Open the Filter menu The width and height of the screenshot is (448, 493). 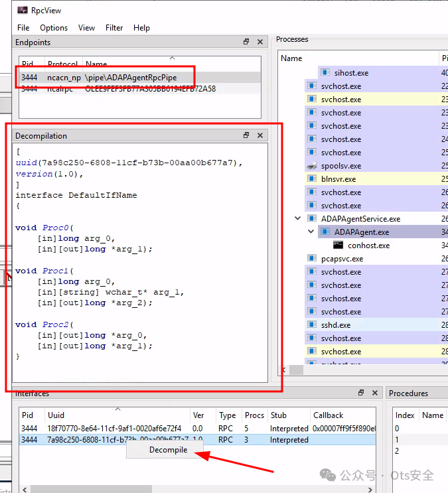(x=114, y=28)
